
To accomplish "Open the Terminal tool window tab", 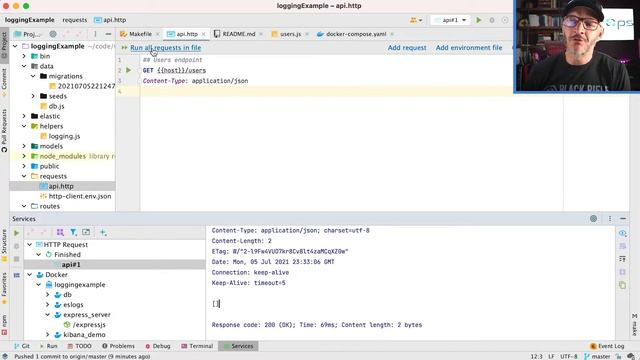I will click(198, 346).
